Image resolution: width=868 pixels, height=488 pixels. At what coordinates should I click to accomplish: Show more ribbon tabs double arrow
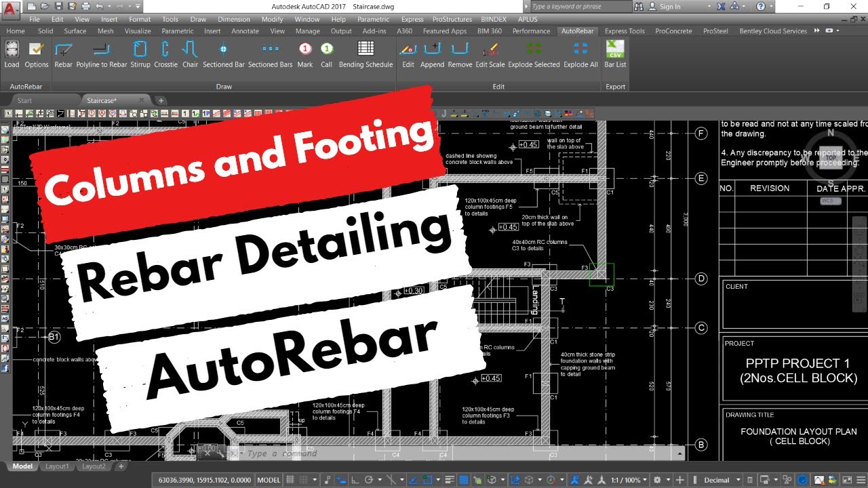pos(817,30)
